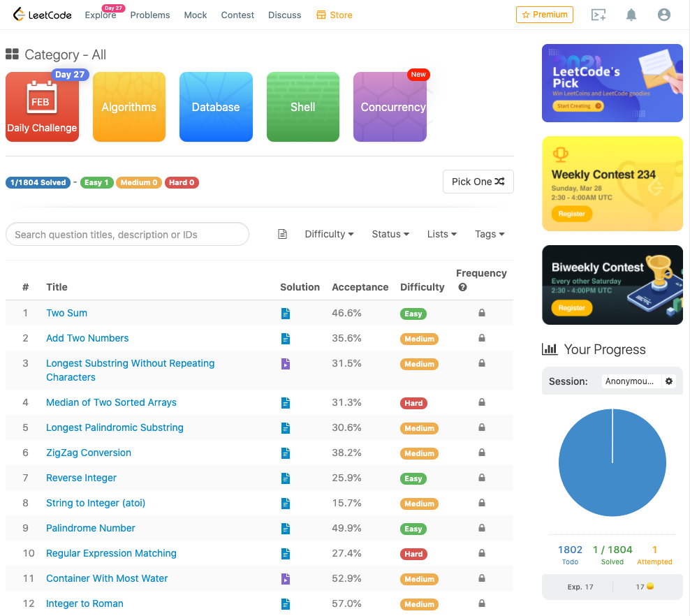The width and height of the screenshot is (690, 616).
Task: Expand the Lists filter dropdown
Action: pyautogui.click(x=442, y=234)
